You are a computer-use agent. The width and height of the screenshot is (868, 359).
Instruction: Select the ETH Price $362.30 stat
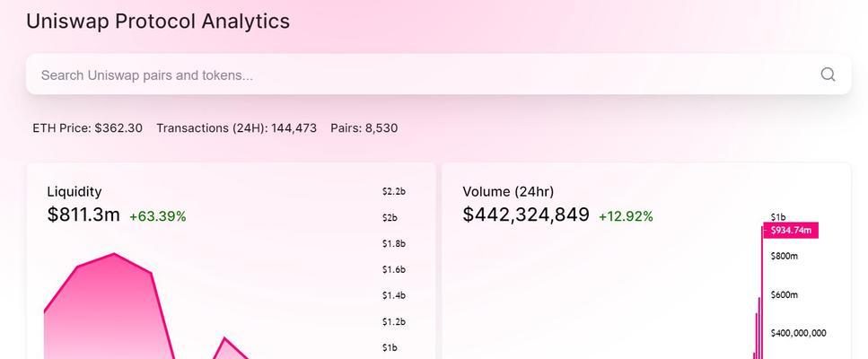(x=87, y=128)
